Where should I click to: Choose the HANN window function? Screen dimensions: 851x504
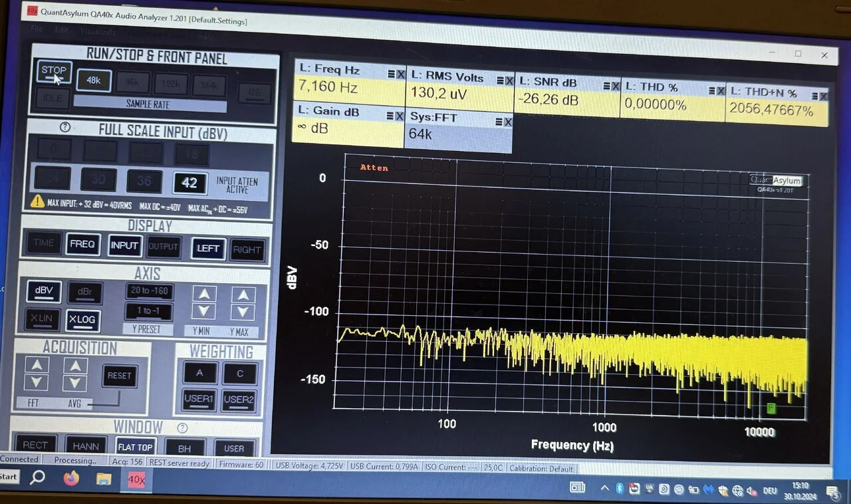coord(86,447)
